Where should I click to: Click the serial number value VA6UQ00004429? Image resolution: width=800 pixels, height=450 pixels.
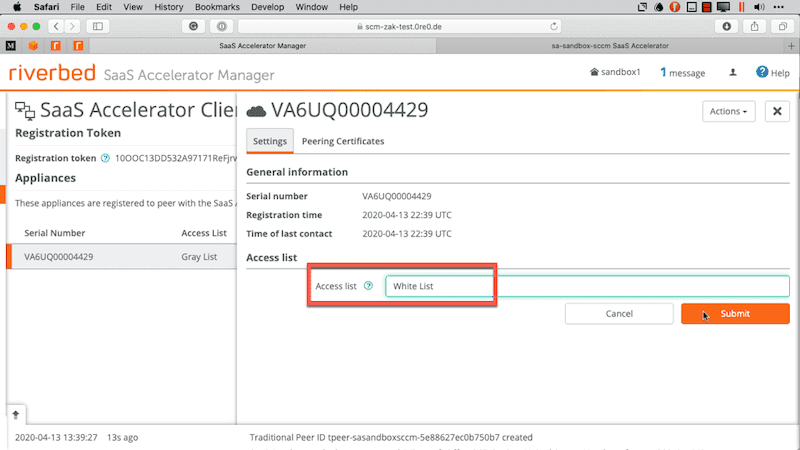(x=396, y=196)
